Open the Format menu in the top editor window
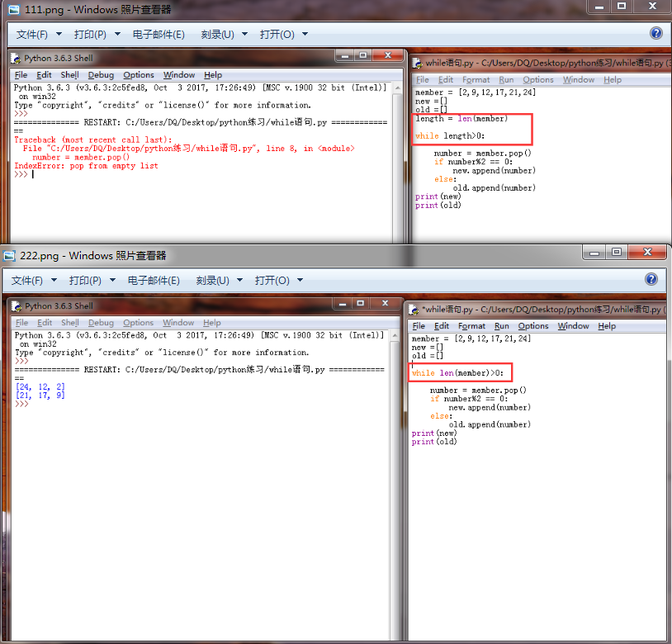The image size is (672, 644). pos(476,80)
